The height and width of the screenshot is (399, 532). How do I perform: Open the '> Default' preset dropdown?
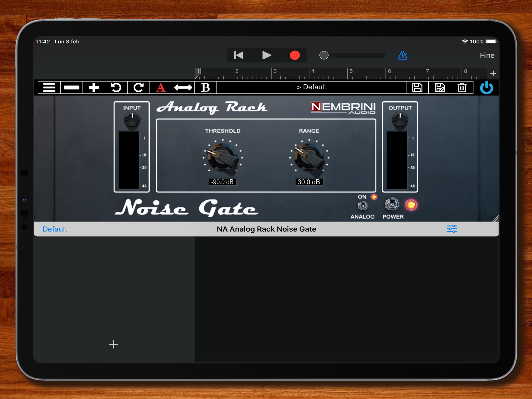(311, 87)
